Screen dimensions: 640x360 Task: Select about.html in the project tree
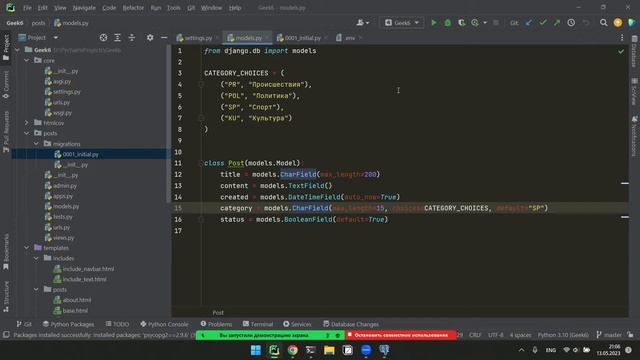point(77,300)
